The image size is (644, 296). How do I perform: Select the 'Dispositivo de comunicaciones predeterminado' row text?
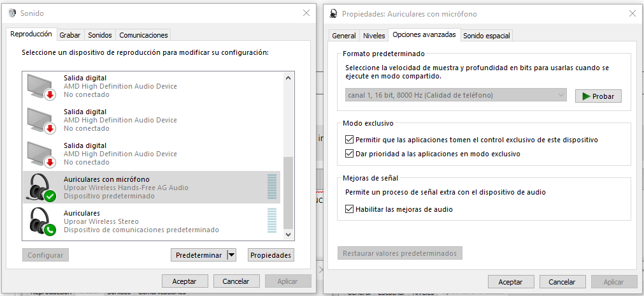click(x=141, y=230)
